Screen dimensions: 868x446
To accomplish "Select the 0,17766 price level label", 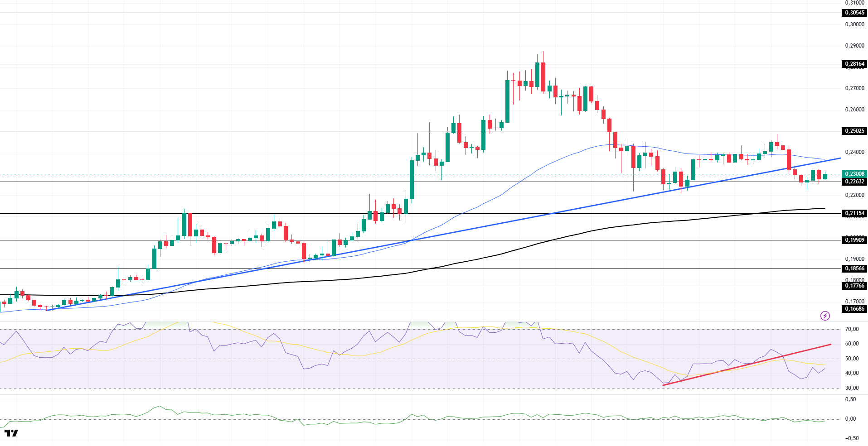I will 854,286.
